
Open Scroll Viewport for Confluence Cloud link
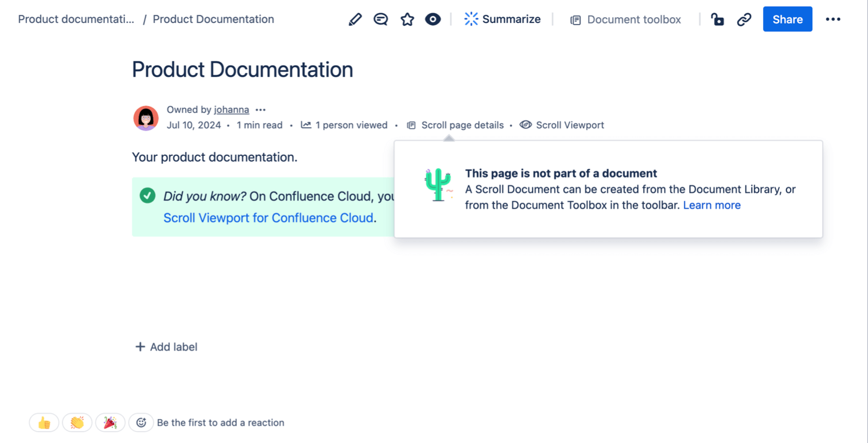pos(268,218)
